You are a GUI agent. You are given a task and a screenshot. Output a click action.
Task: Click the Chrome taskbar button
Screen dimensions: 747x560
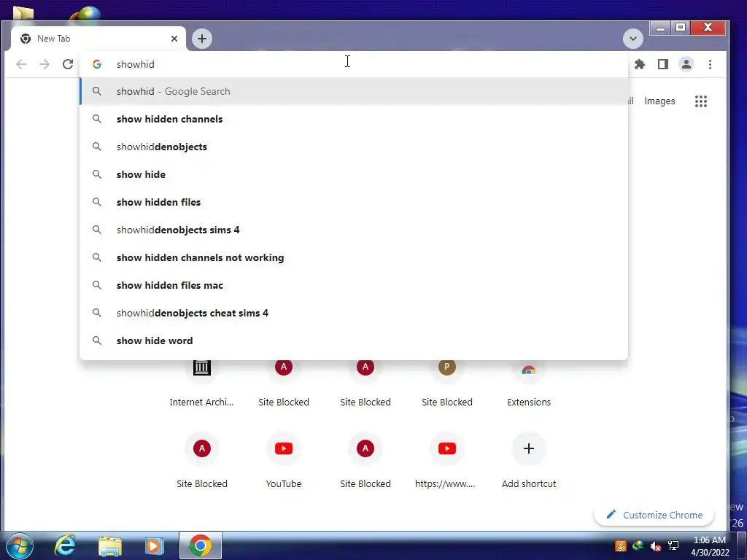(x=200, y=545)
